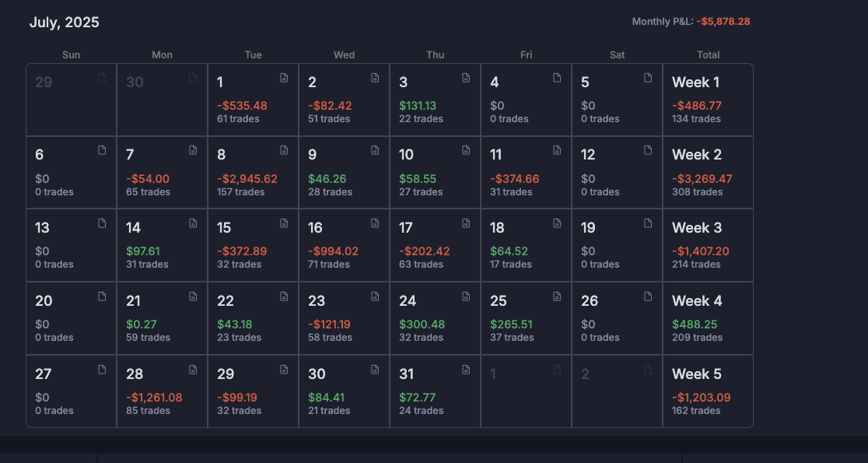868x463 pixels.
Task: Click the July, 2025 month heading
Action: pos(65,23)
